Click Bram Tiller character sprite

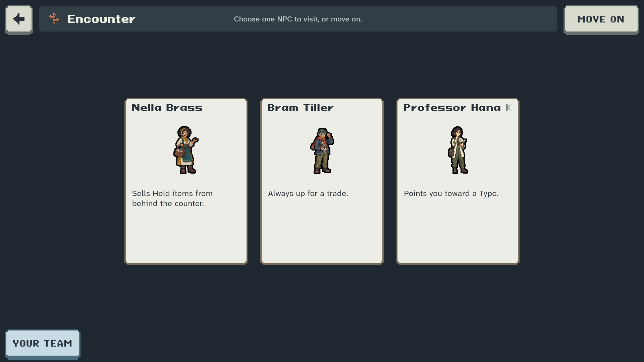tap(322, 150)
